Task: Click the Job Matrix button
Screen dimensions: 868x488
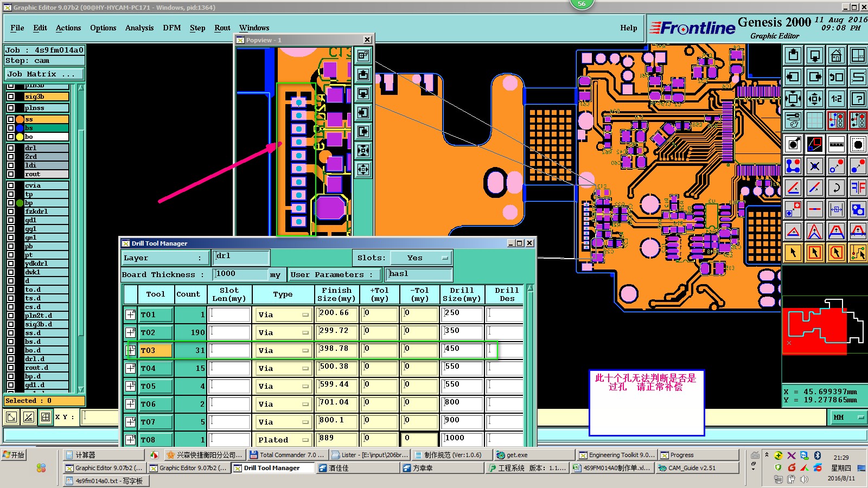Action: pyautogui.click(x=44, y=74)
